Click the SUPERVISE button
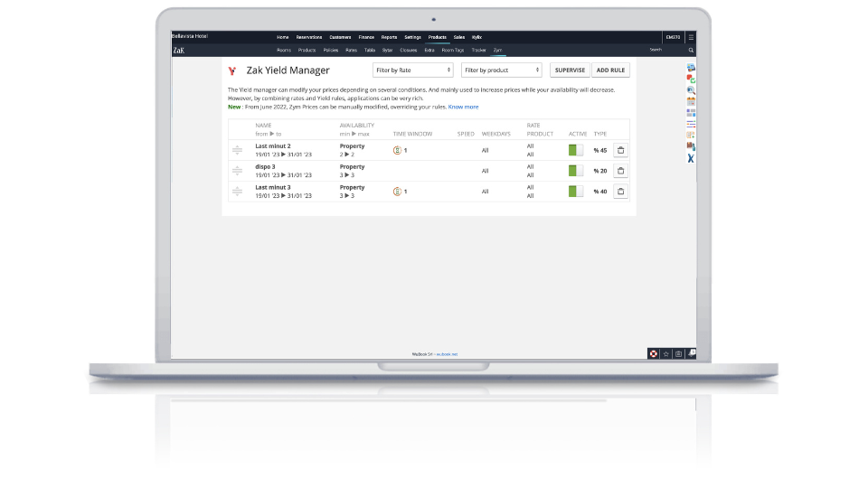868x488 pixels. coord(570,70)
